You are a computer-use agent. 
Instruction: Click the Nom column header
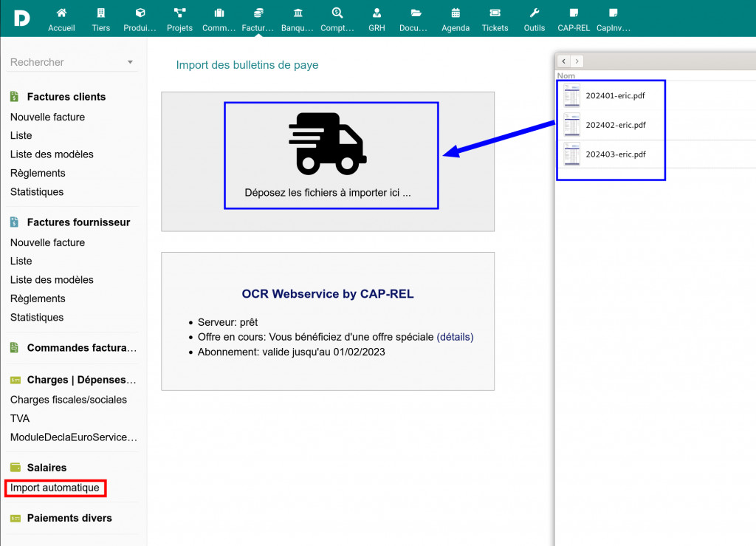coord(566,76)
